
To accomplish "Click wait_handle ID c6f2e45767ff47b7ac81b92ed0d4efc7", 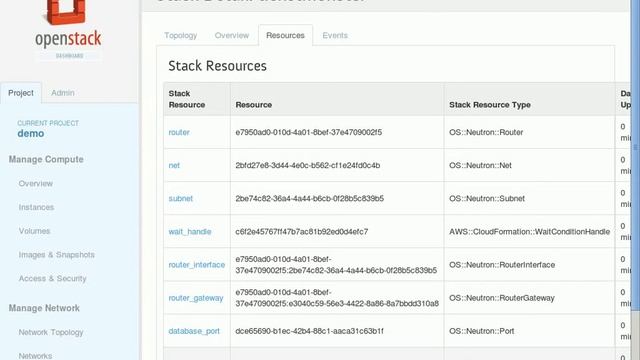I will 302,231.
